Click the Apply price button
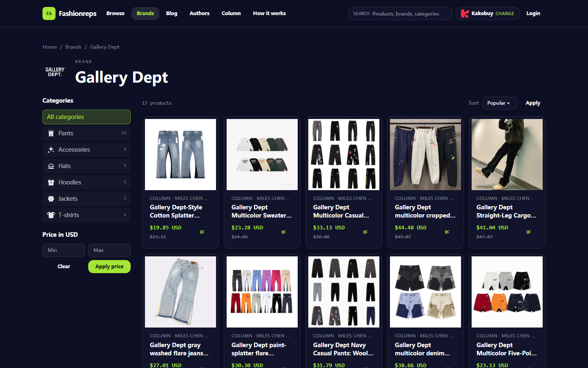Image resolution: width=588 pixels, height=368 pixels. [x=109, y=267]
